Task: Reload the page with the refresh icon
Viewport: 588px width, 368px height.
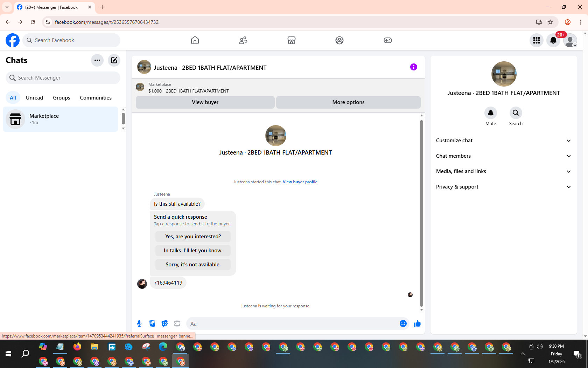Action: (33, 22)
